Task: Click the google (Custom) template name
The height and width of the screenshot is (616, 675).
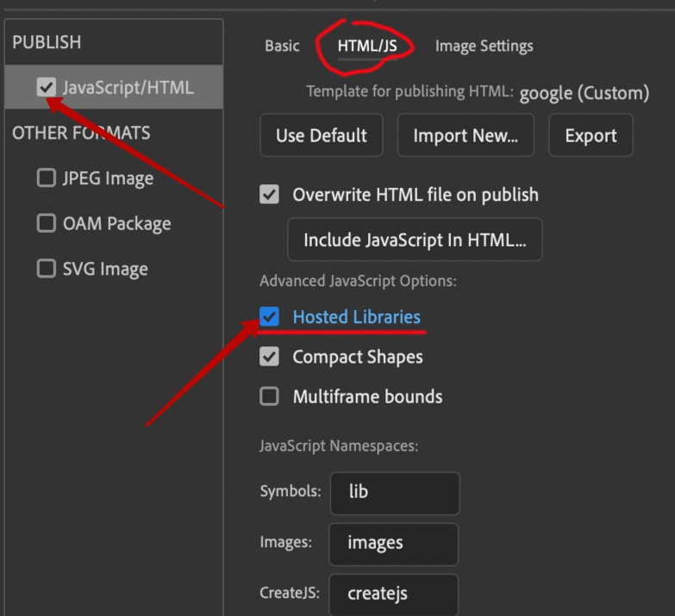Action: pyautogui.click(x=584, y=93)
